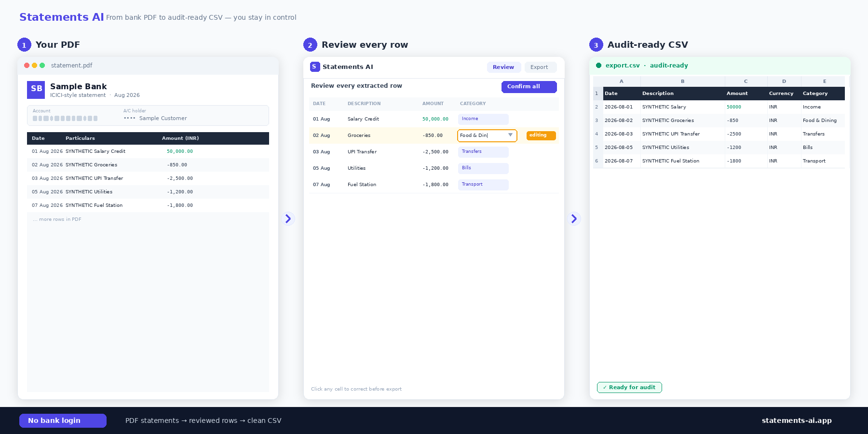Viewport: 868px width, 434px height.
Task: Switch to the Review tab
Action: pos(503,67)
